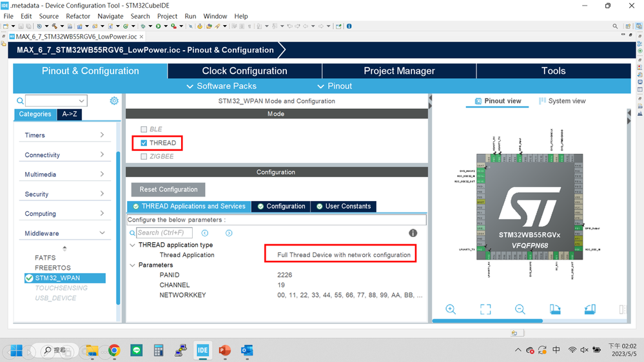Open the Software Packs dropdown
Viewport: 644px width, 362px height.
click(221, 86)
